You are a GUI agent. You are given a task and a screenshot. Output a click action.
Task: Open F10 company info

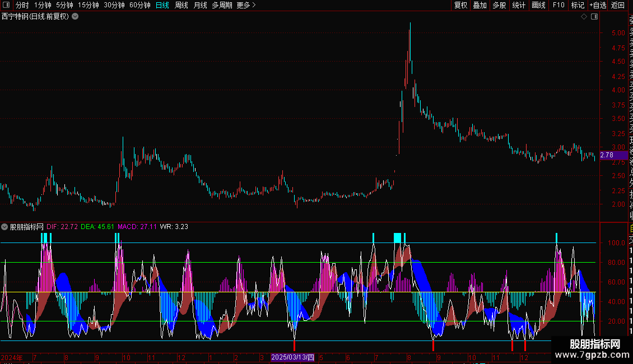tap(558, 5)
